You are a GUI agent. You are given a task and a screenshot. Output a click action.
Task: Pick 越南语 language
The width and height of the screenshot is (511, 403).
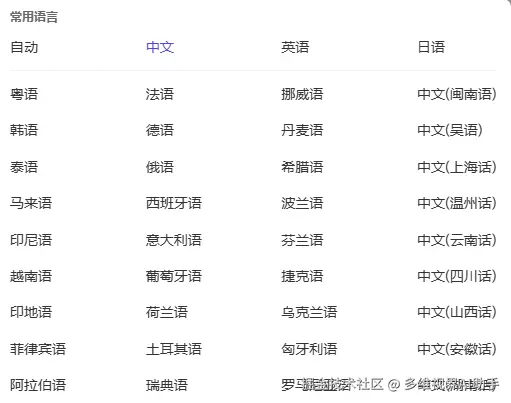(31, 276)
